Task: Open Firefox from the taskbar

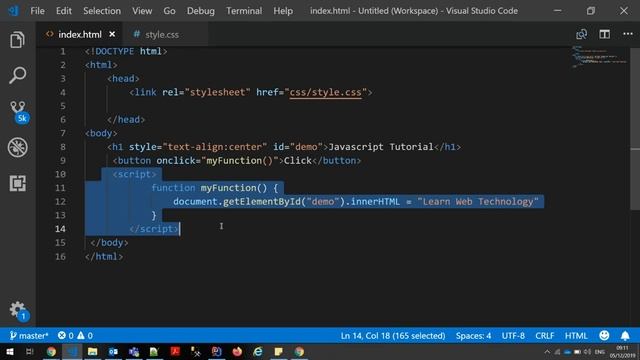Action: [237, 351]
